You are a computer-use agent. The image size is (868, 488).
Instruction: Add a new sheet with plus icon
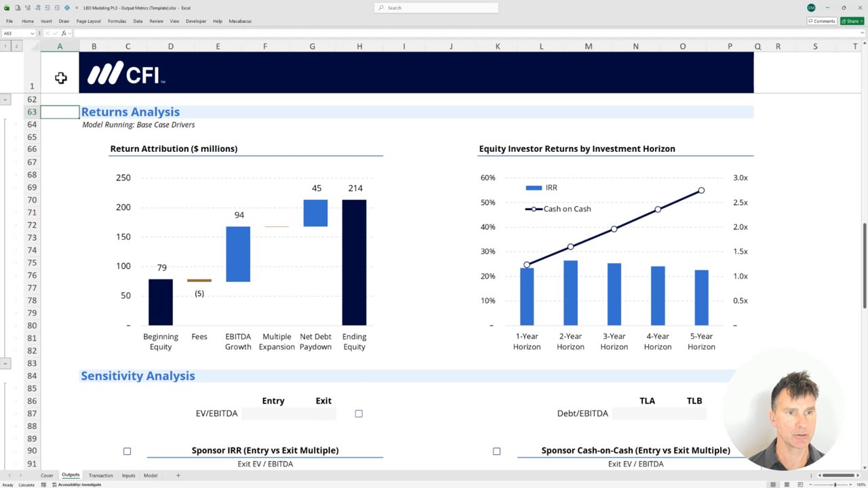click(x=178, y=475)
